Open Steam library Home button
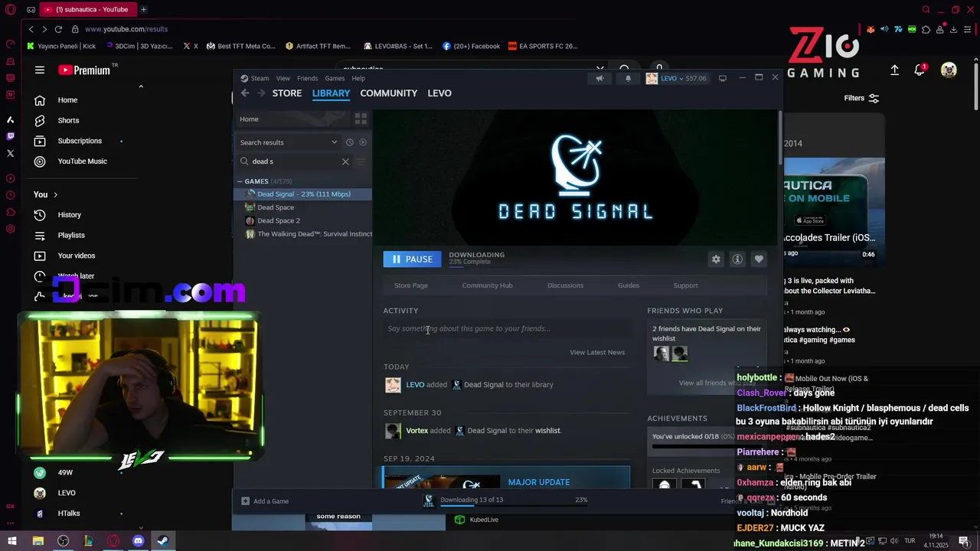This screenshot has width=980, height=551. [294, 119]
